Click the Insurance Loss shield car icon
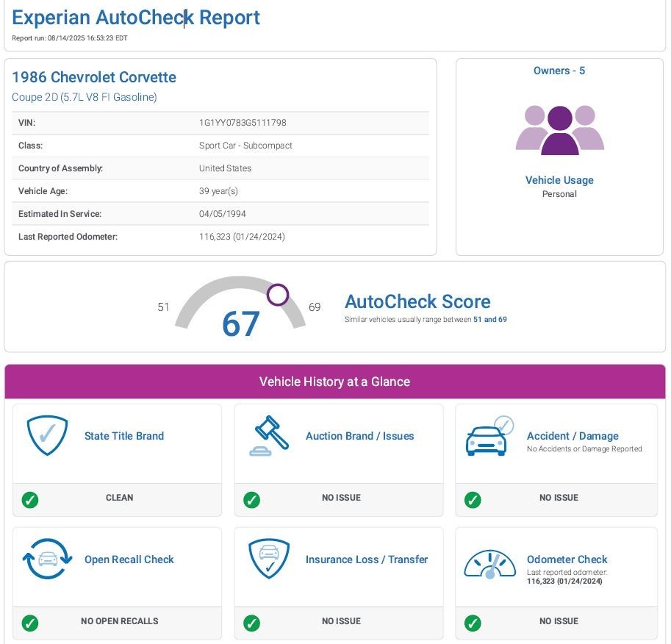Screen dimensions: 671x644 click(x=268, y=559)
